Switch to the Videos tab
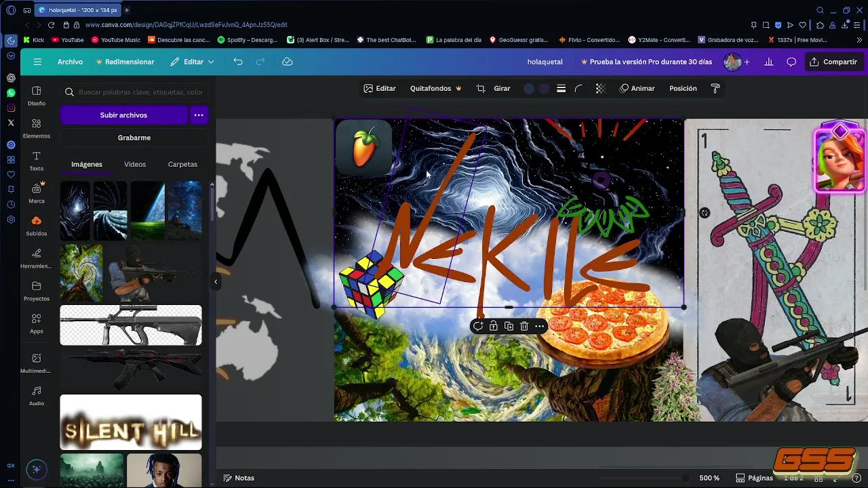Image resolution: width=868 pixels, height=488 pixels. (135, 164)
